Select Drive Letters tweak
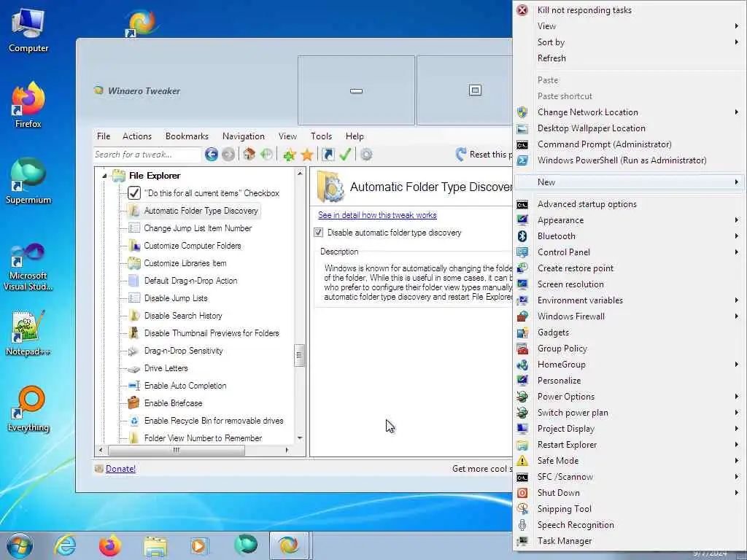The image size is (747, 560). pyautogui.click(x=166, y=368)
